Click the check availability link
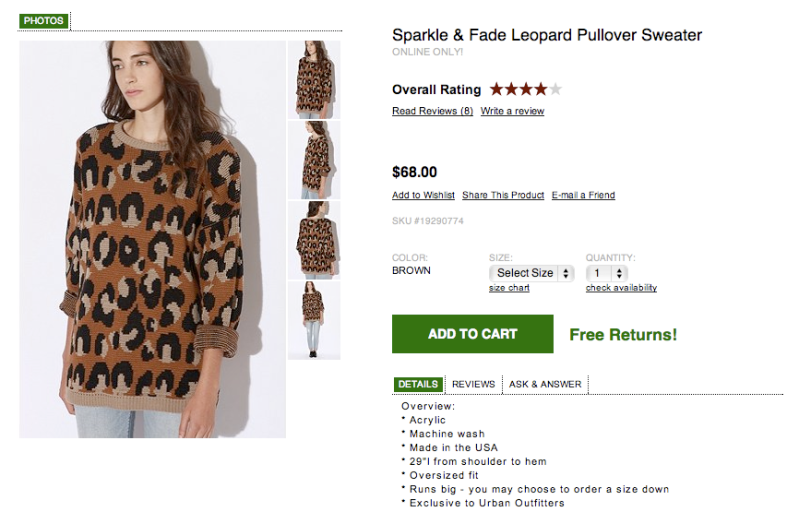Image resolution: width=799 pixels, height=524 pixels. pyautogui.click(x=621, y=288)
